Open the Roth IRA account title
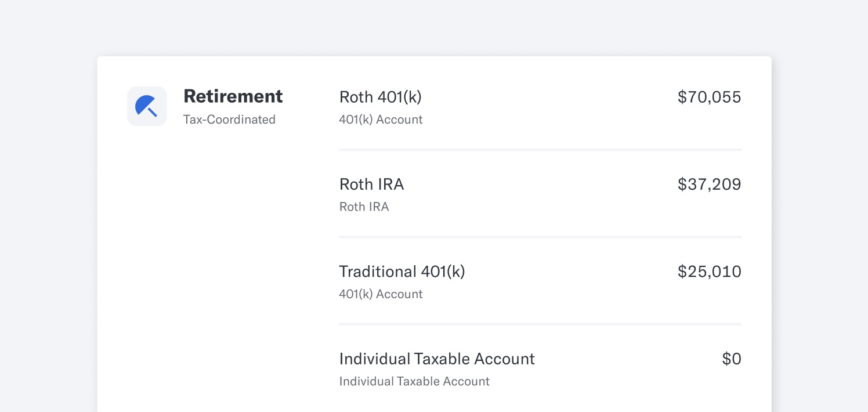Image resolution: width=868 pixels, height=412 pixels. [371, 184]
